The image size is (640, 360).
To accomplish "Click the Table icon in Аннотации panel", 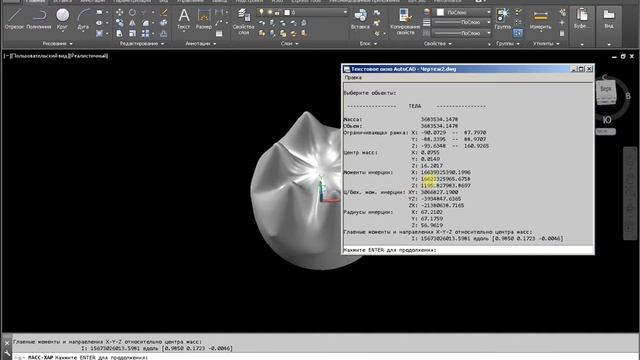I will pyautogui.click(x=219, y=34).
